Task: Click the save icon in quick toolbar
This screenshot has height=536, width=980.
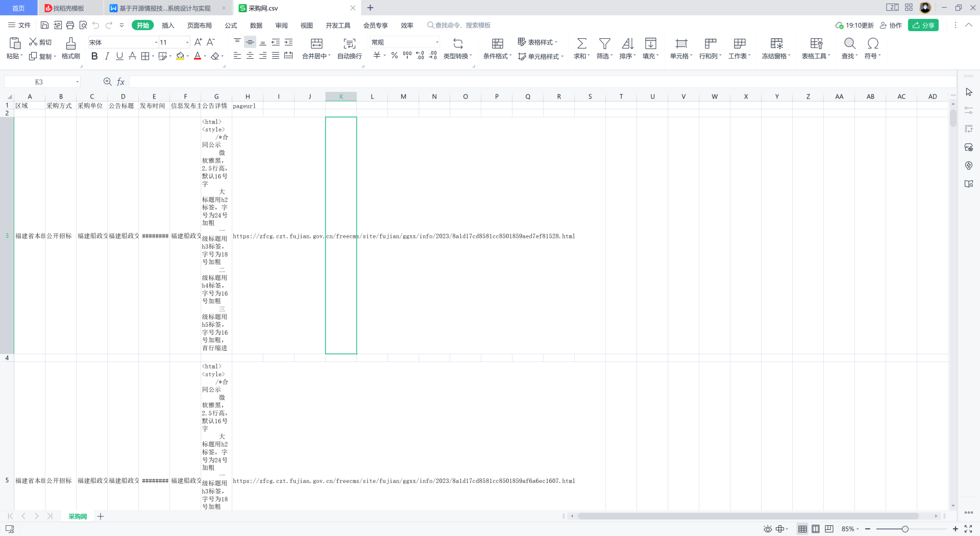Action: [44, 25]
